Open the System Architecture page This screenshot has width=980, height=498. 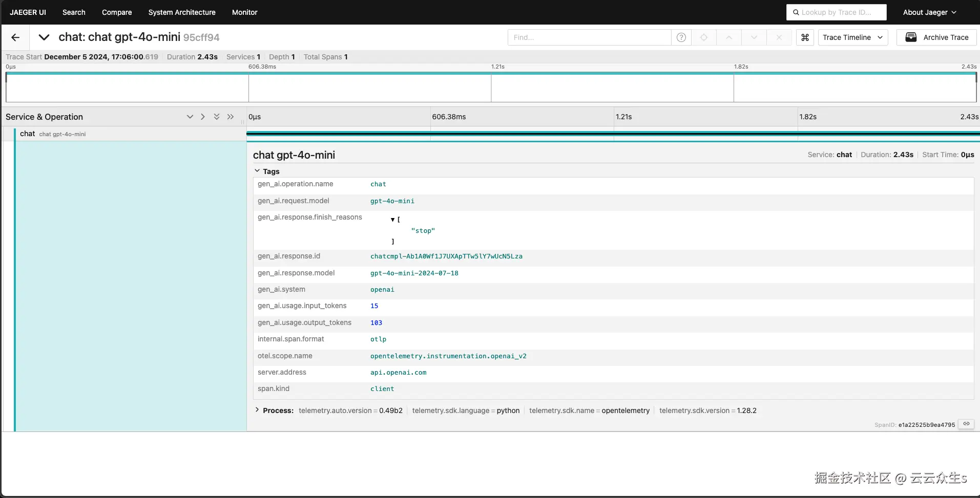pos(182,12)
